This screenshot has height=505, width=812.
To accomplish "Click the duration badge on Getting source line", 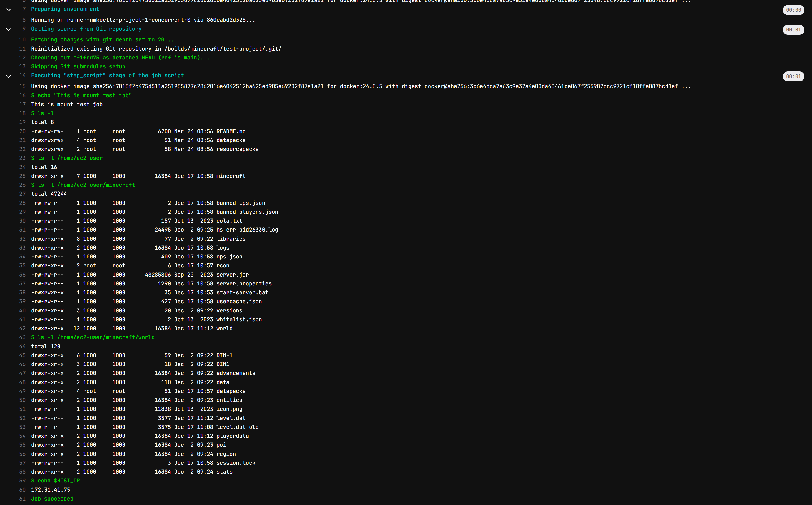I will click(793, 30).
